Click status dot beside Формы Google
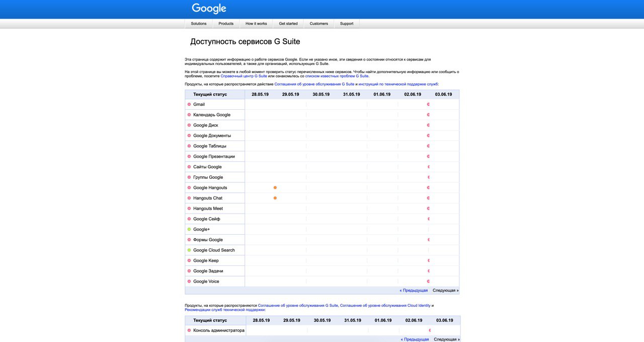644x342 pixels. [x=189, y=240]
